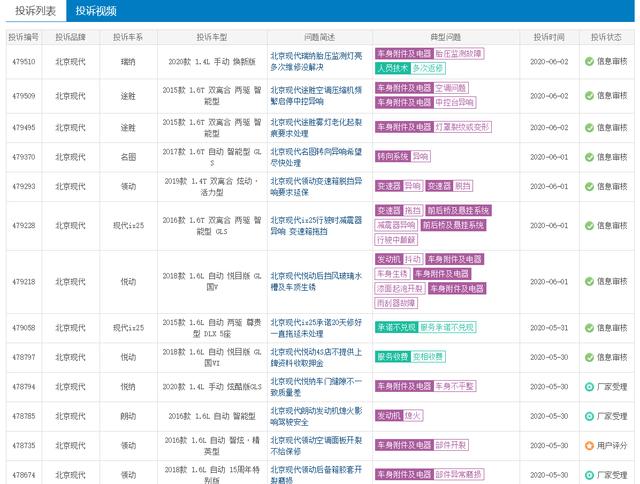Open complaint link about 领动空调面板开裂
640x484 pixels.
point(316,446)
